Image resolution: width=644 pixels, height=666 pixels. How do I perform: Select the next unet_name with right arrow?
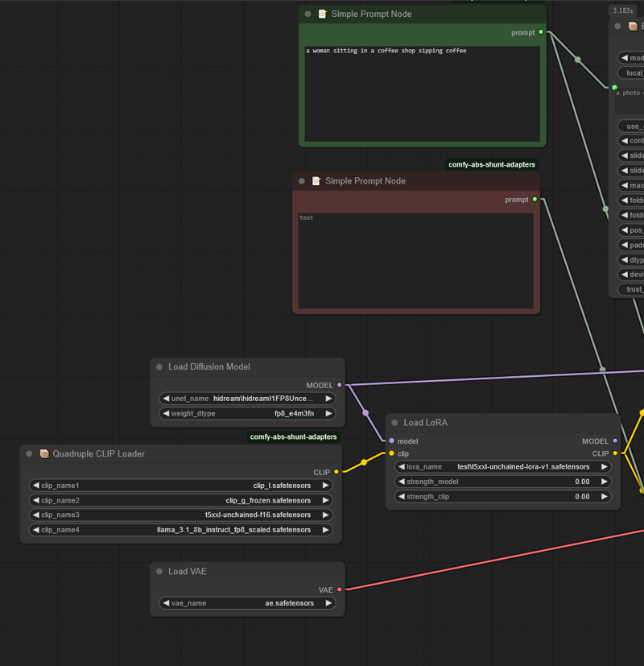(x=328, y=399)
